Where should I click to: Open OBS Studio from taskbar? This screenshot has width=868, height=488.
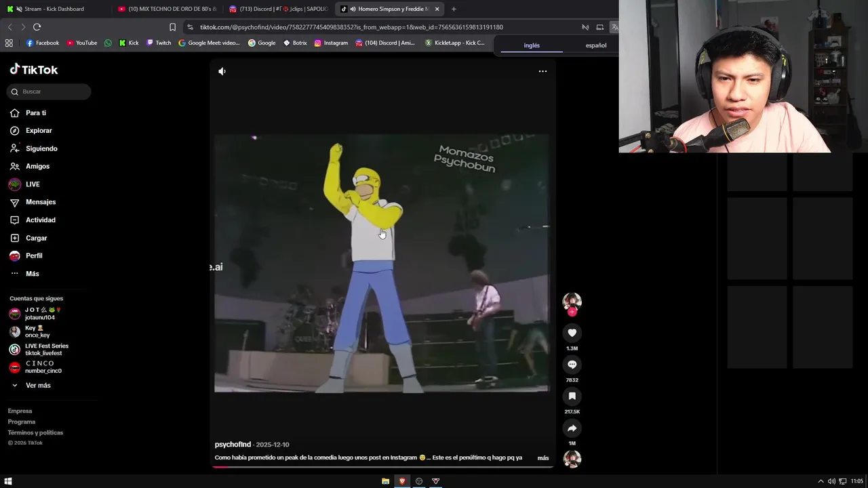[x=419, y=481]
